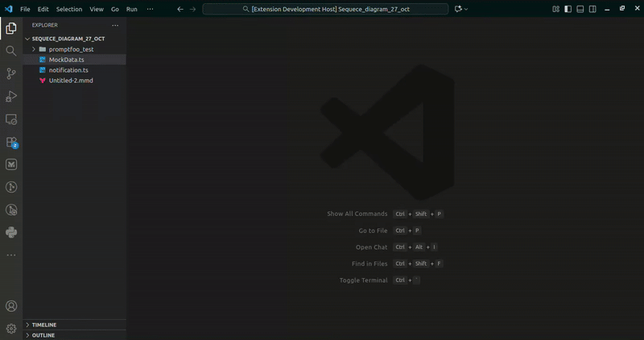This screenshot has width=644, height=340.
Task: Open the File menu
Action: 25,9
